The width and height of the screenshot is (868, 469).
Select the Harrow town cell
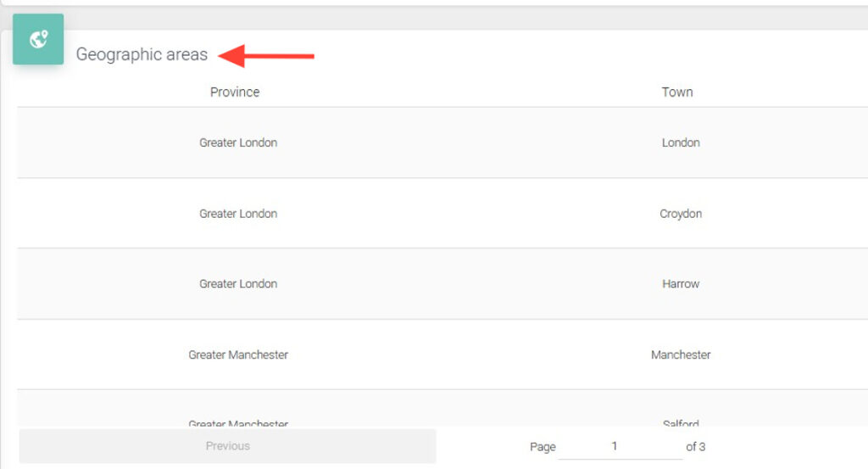point(681,284)
